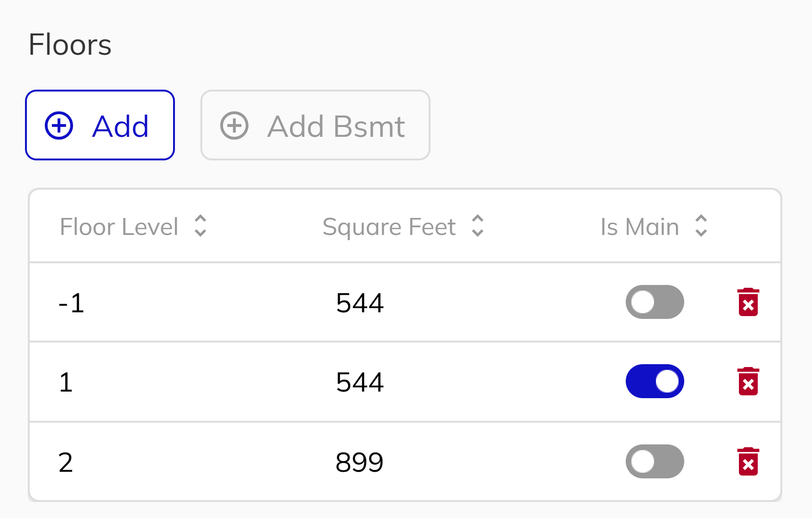
Task: Click the trash icon beside the 544 basement row
Action: tap(749, 302)
